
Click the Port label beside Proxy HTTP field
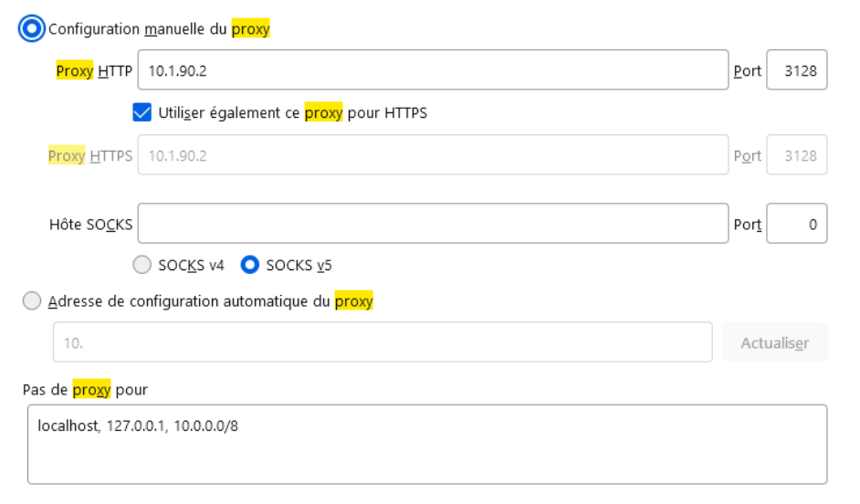tap(747, 70)
